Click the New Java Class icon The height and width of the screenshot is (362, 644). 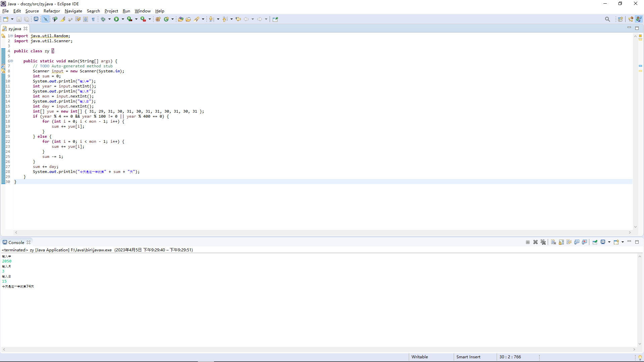[166, 19]
